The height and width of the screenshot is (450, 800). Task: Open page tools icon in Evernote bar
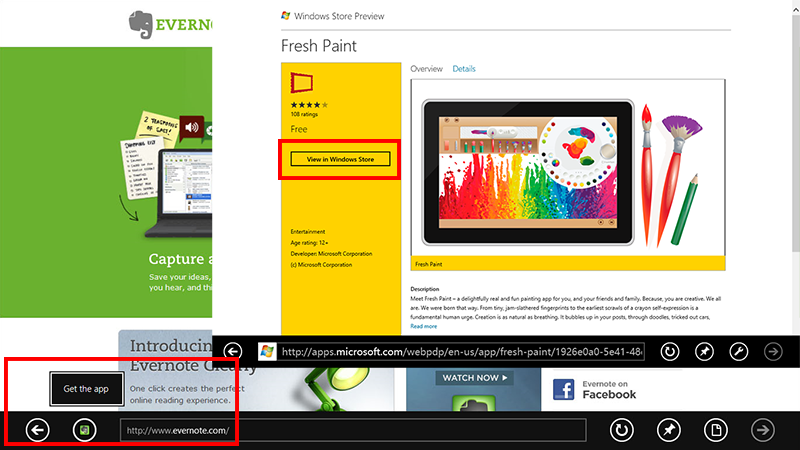coord(716,430)
